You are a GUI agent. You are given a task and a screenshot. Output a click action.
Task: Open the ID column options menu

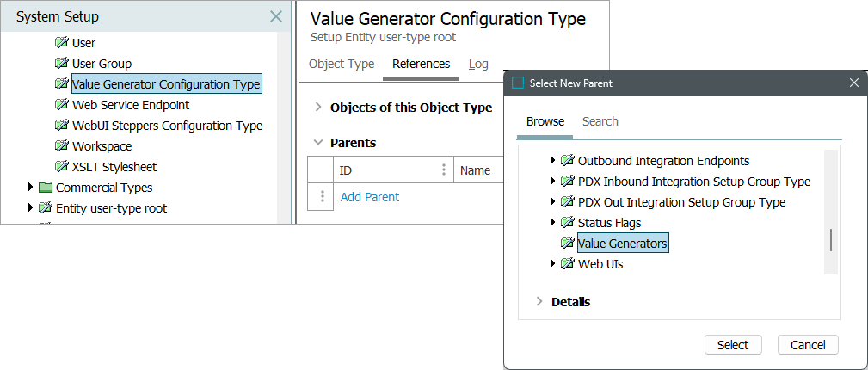click(444, 170)
